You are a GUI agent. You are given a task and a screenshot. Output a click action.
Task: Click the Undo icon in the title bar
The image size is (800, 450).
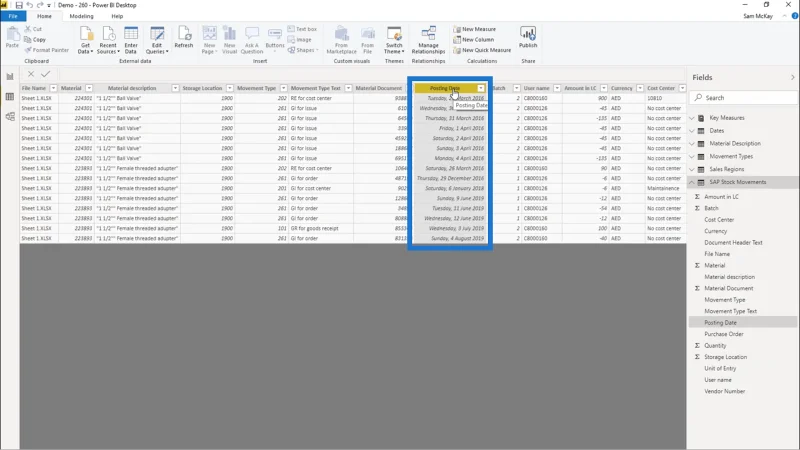[30, 5]
